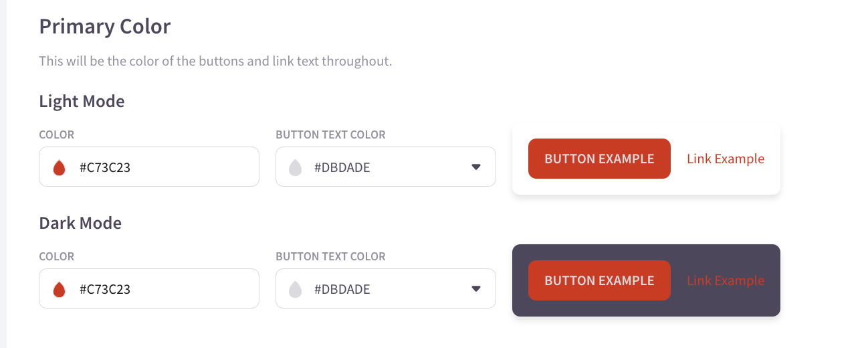Click the BUTTON EXAMPLE on the dark preview

[599, 280]
